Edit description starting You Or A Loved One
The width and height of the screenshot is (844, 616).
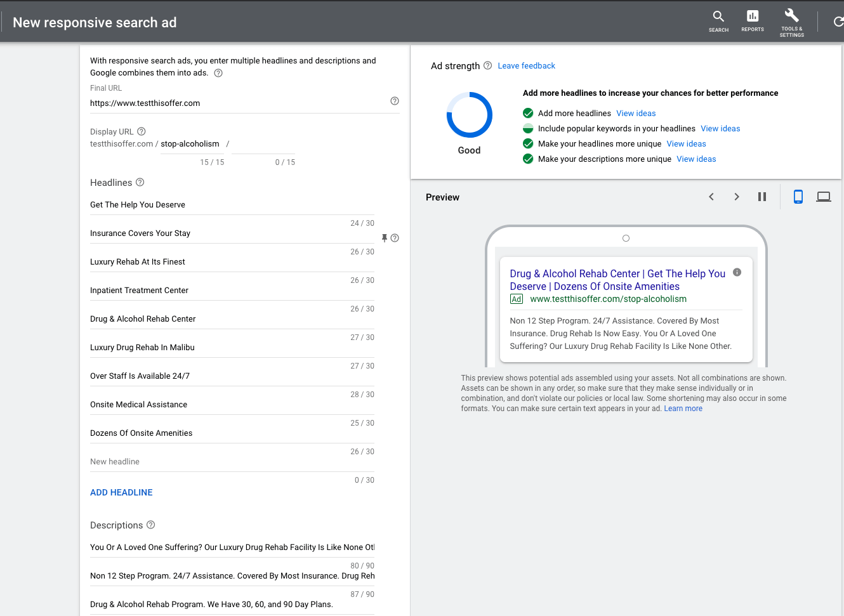pyautogui.click(x=232, y=547)
